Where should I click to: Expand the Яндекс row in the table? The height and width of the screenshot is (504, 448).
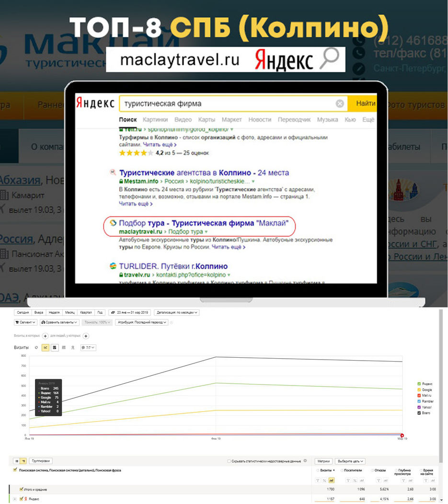[x=15, y=499]
